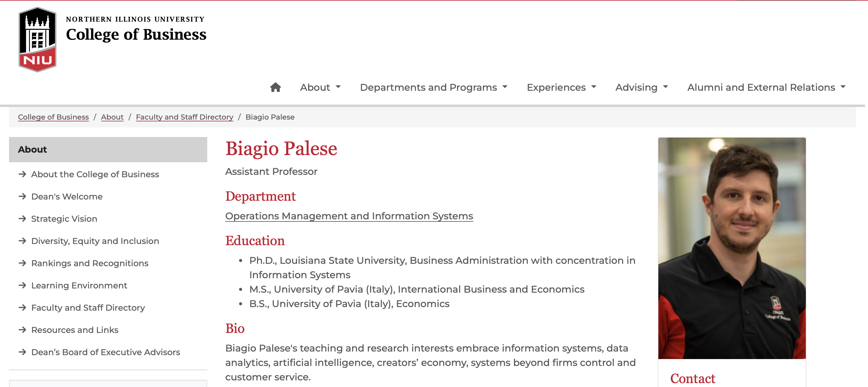868x387 pixels.
Task: Go to Faculty and Staff Directory breadcrumb
Action: point(184,117)
